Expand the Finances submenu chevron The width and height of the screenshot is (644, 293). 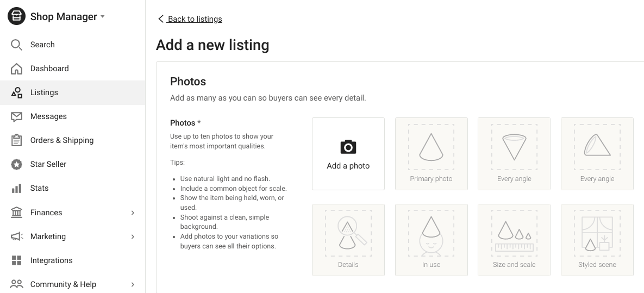coord(133,213)
